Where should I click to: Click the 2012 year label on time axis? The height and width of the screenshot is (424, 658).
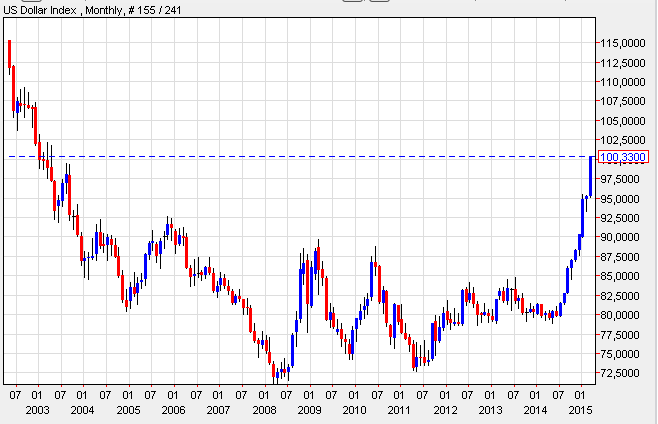pos(444,410)
